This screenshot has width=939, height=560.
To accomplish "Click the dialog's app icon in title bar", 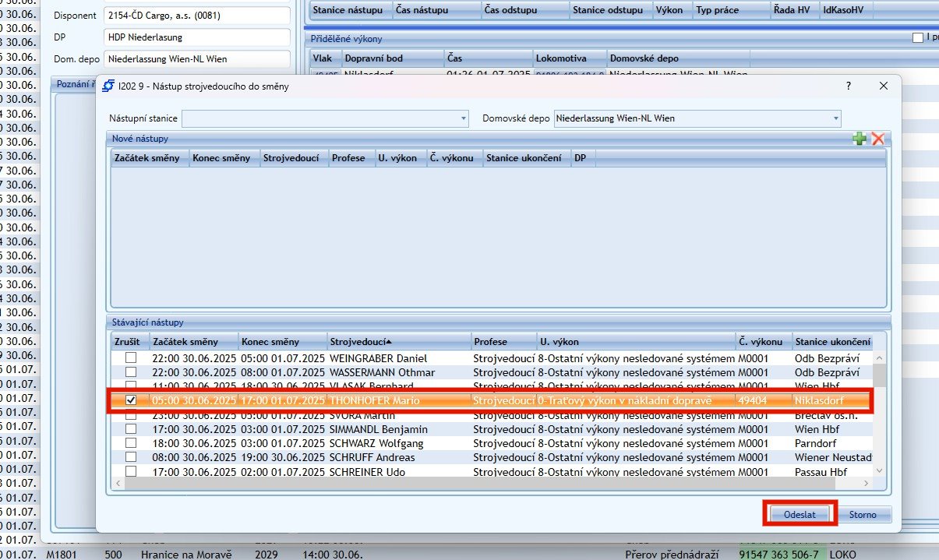I will point(109,86).
